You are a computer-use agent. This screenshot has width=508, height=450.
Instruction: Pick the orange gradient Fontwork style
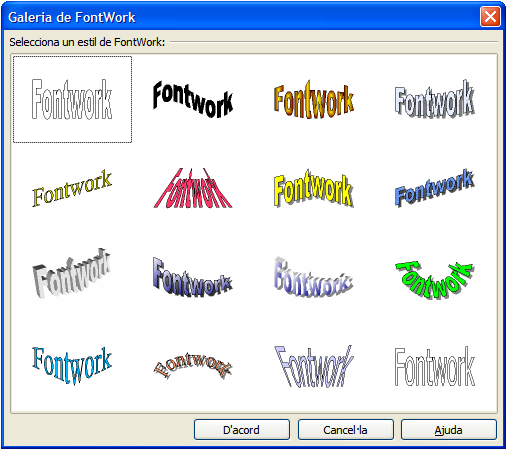tap(314, 99)
